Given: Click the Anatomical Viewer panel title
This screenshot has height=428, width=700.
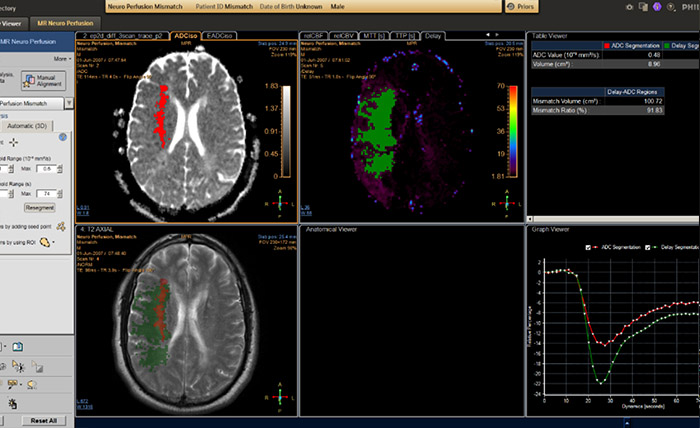Looking at the screenshot, I should coord(331,229).
